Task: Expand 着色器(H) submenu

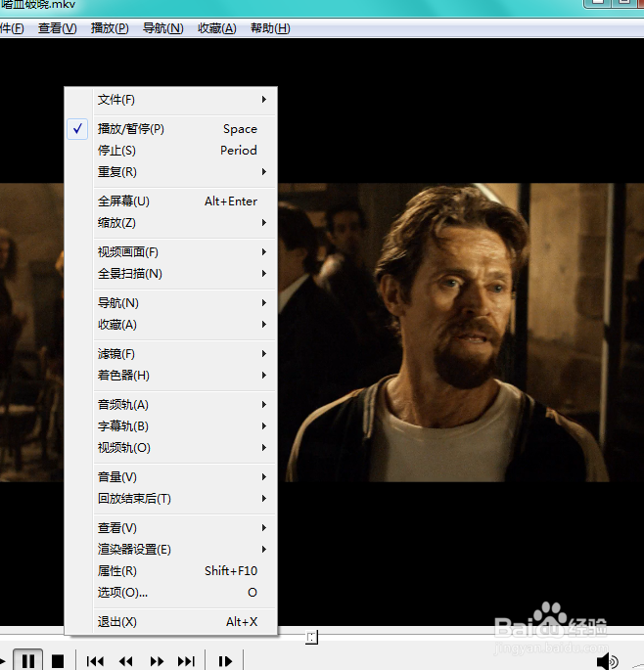Action: (170, 376)
